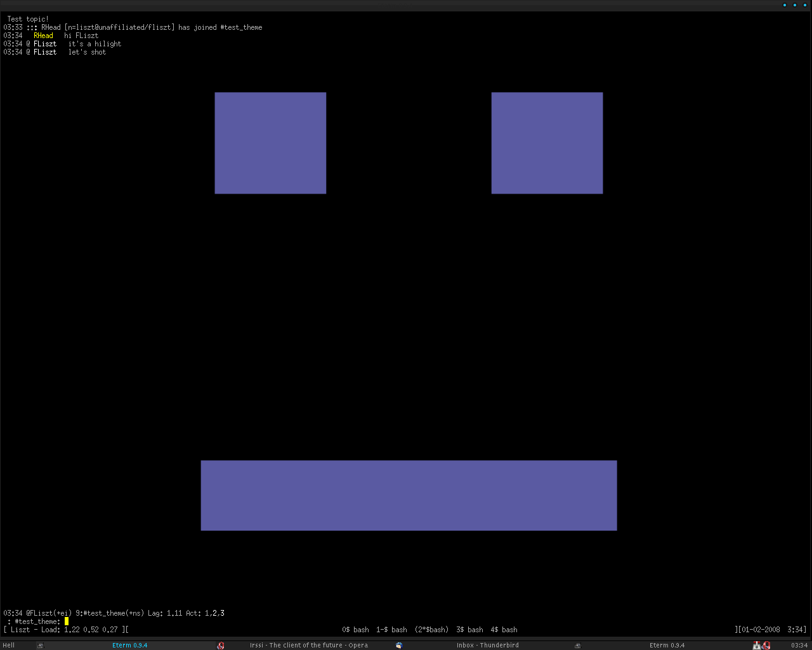Click the Opera icon in the taskbar
Screen dimensions: 812x650
pos(221,646)
